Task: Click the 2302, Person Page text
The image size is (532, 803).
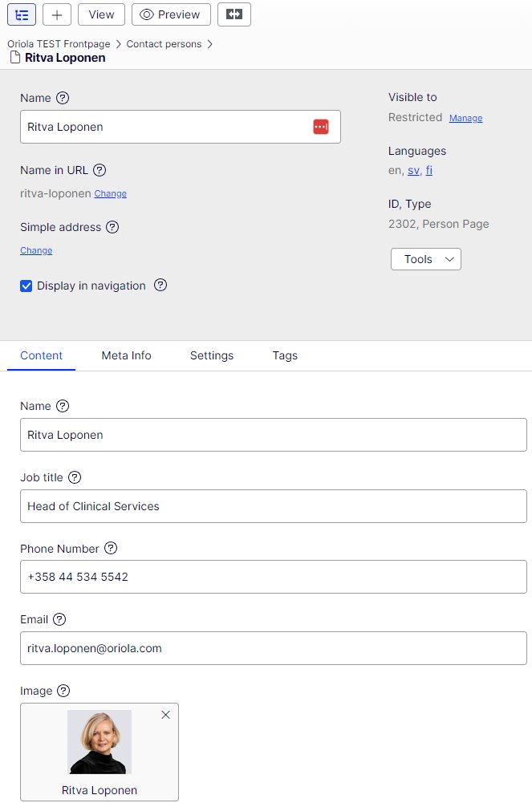Action: tap(438, 224)
